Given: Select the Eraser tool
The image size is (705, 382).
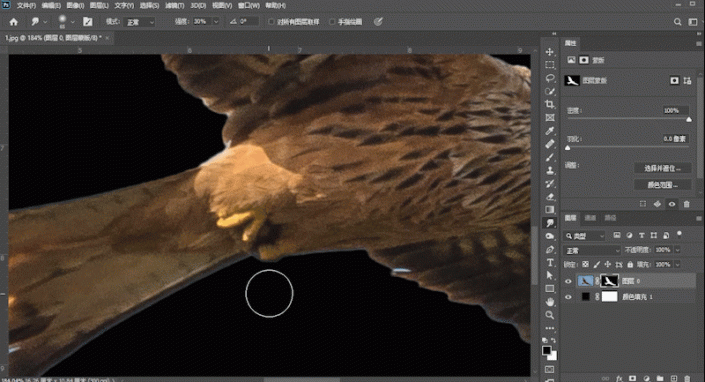Looking at the screenshot, I should click(x=549, y=197).
